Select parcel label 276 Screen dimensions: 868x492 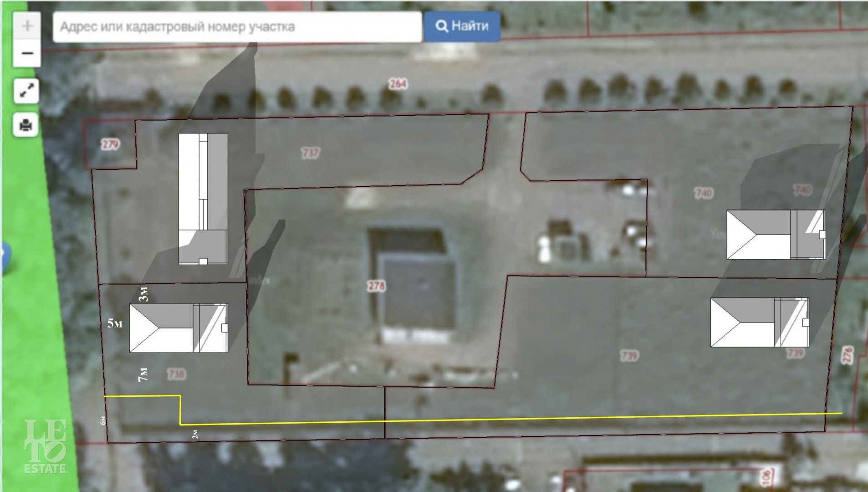(x=847, y=355)
